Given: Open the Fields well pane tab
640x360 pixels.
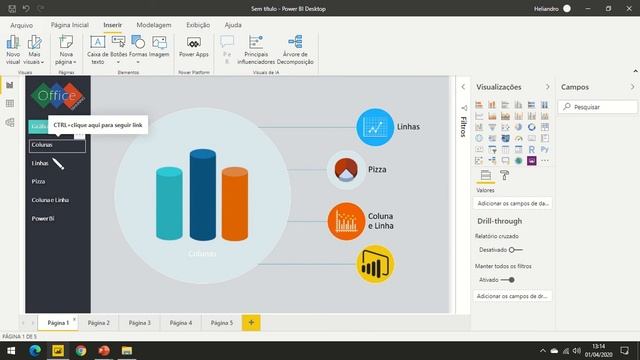Looking at the screenshot, I should point(486,176).
